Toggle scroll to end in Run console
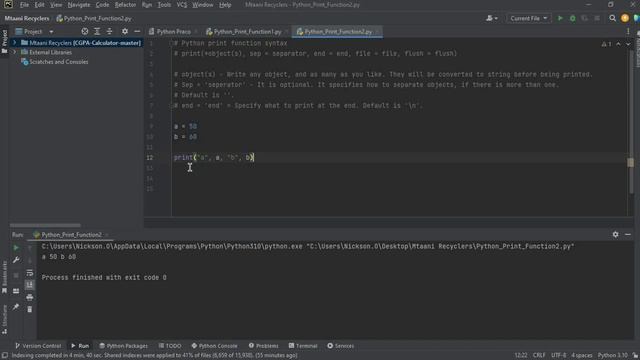This screenshot has height=360, width=640. click(x=30, y=285)
